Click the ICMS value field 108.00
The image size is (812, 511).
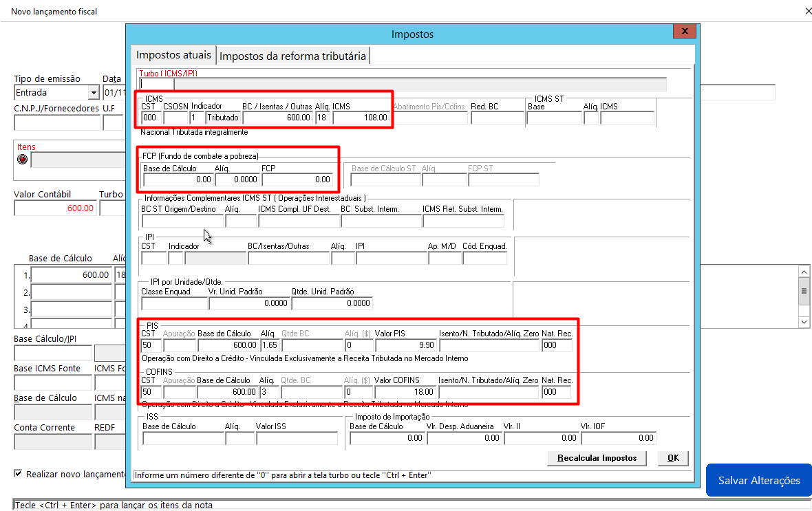point(361,118)
